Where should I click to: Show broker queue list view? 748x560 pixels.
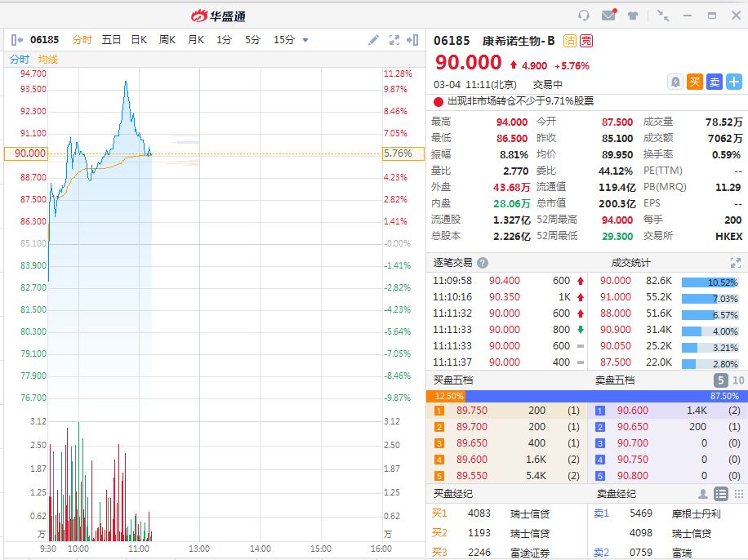pos(721,494)
